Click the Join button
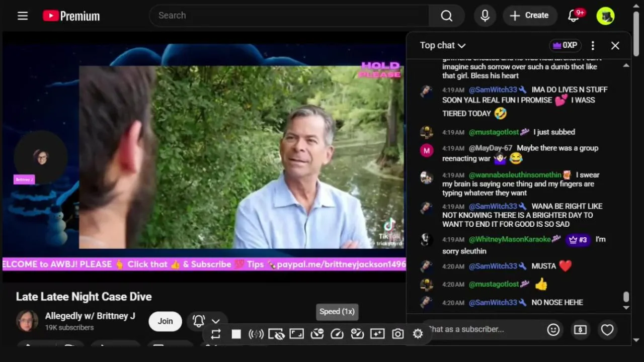Viewport: 644px width, 362px height. click(x=165, y=321)
